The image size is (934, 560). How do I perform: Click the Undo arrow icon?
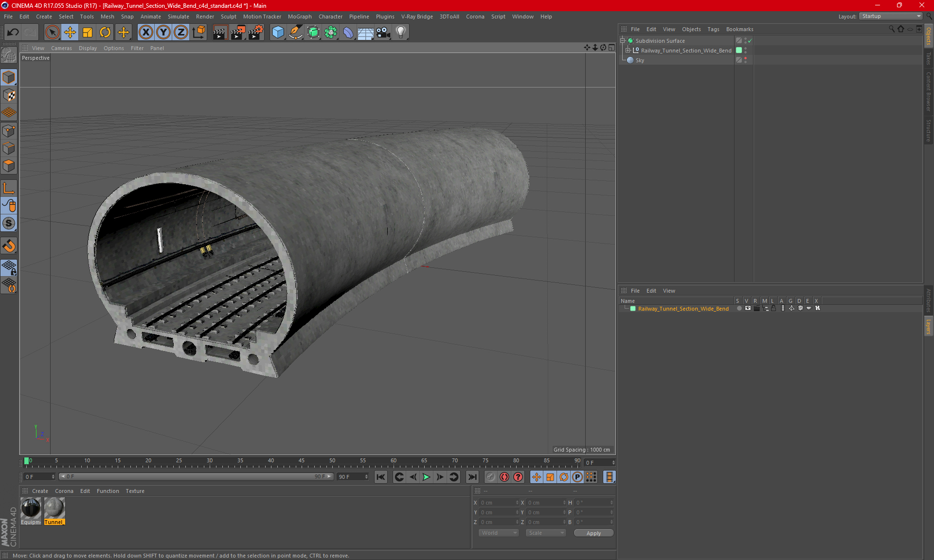click(x=13, y=32)
